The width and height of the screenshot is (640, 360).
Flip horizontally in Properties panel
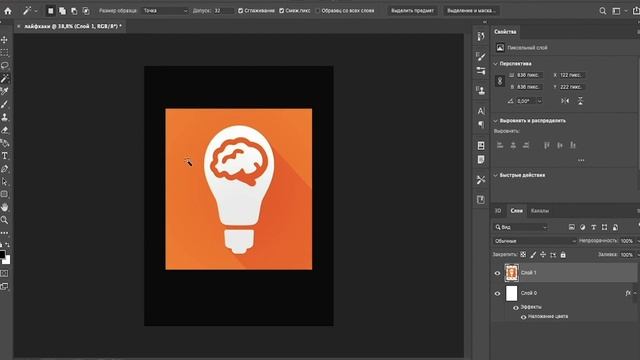click(565, 101)
